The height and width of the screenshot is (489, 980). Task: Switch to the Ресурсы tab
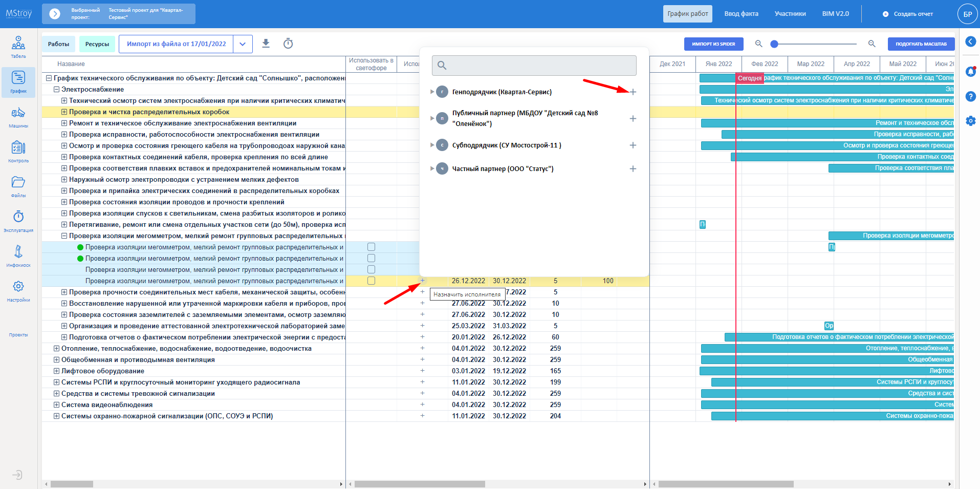(97, 44)
